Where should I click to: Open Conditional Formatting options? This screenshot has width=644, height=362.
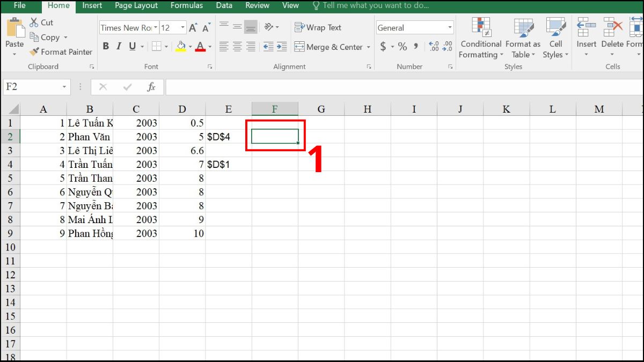[480, 38]
